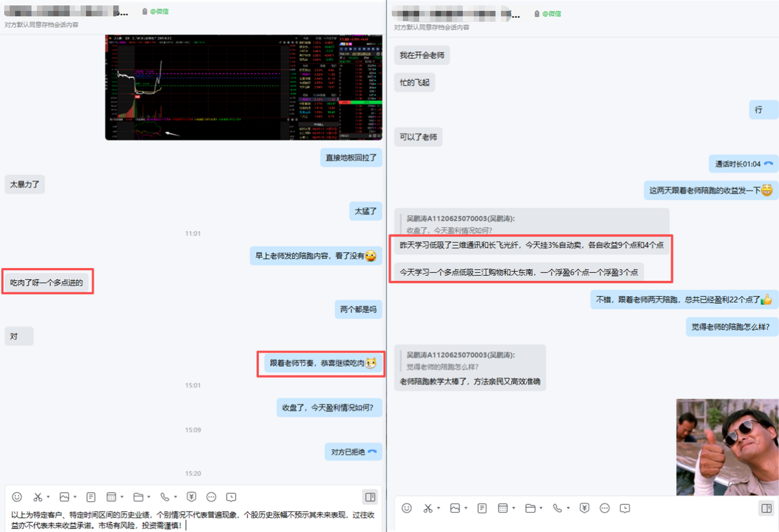The image size is (779, 532).
Task: Open emoji picker beside the drafted disclaimer message
Action: (17, 497)
